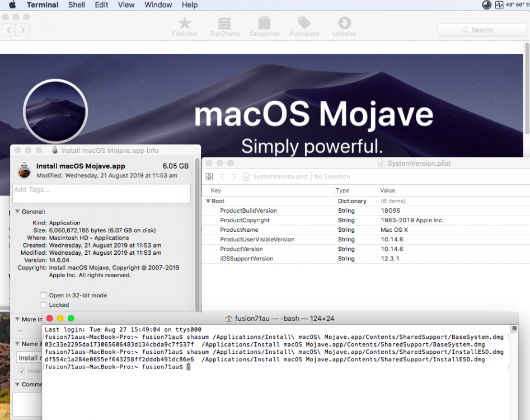Click No Selection breadcrumb in plist editor
This screenshot has height=420, width=530.
click(332, 176)
